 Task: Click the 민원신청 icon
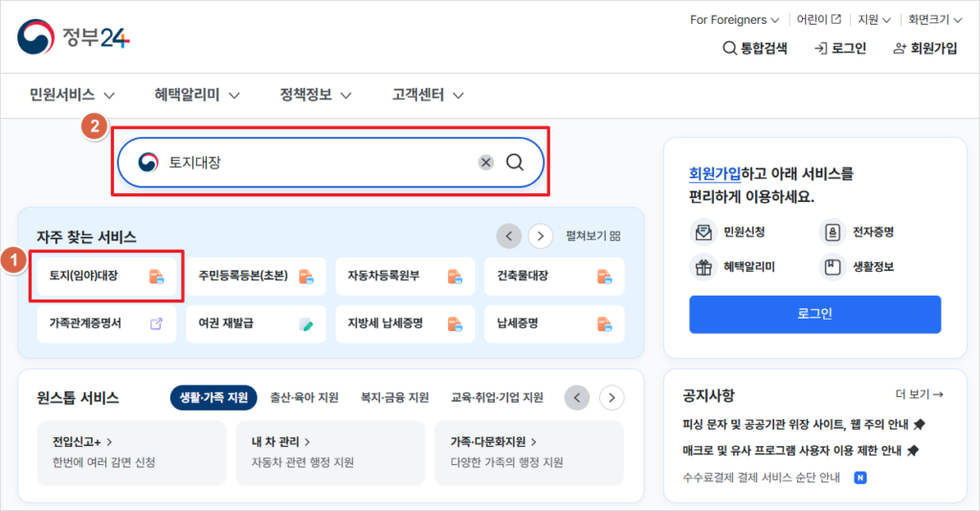click(703, 233)
